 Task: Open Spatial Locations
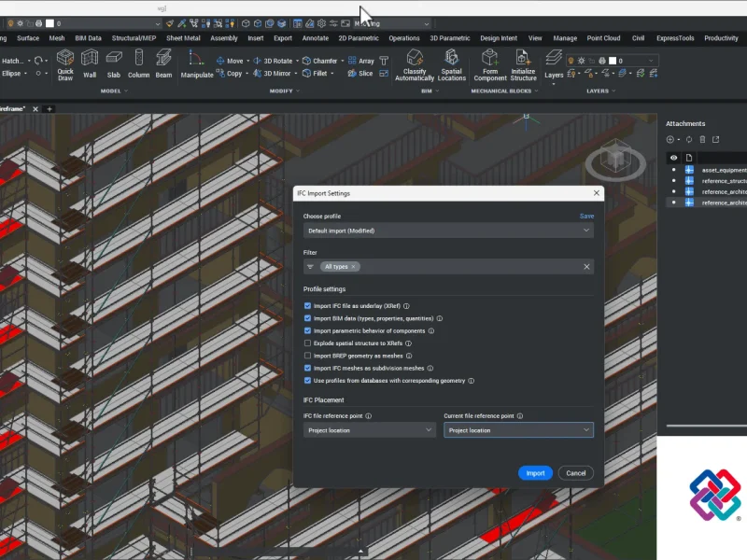point(452,65)
